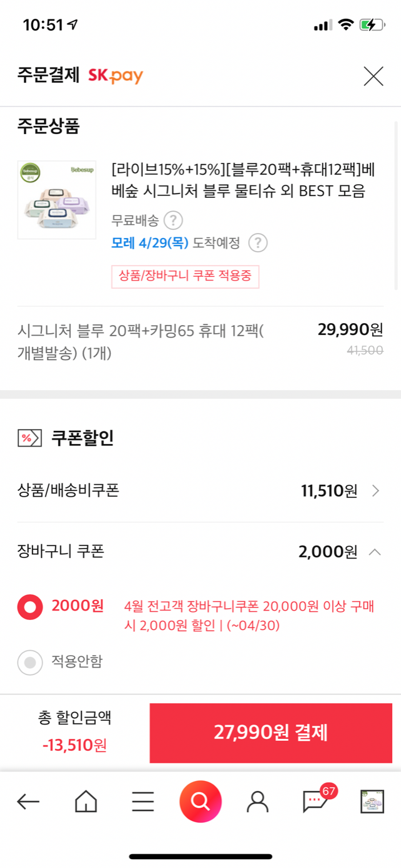Go back using the back arrow
Screen dimensions: 401x868
[28, 801]
